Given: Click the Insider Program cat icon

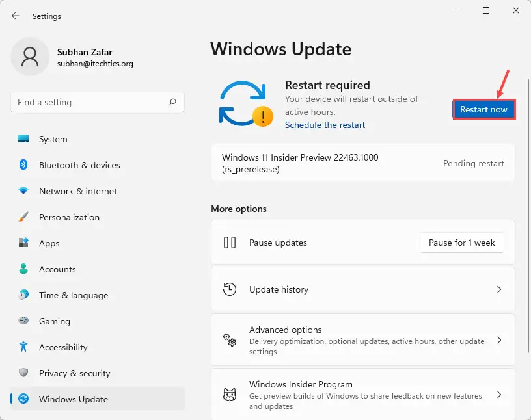Looking at the screenshot, I should [x=230, y=395].
